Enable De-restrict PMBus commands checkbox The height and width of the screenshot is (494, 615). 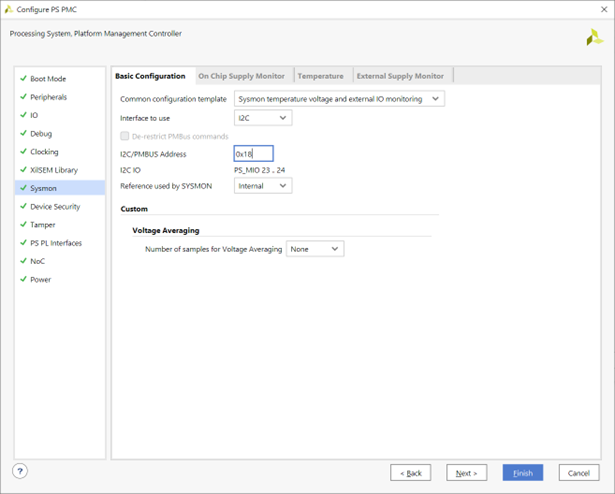tap(125, 136)
